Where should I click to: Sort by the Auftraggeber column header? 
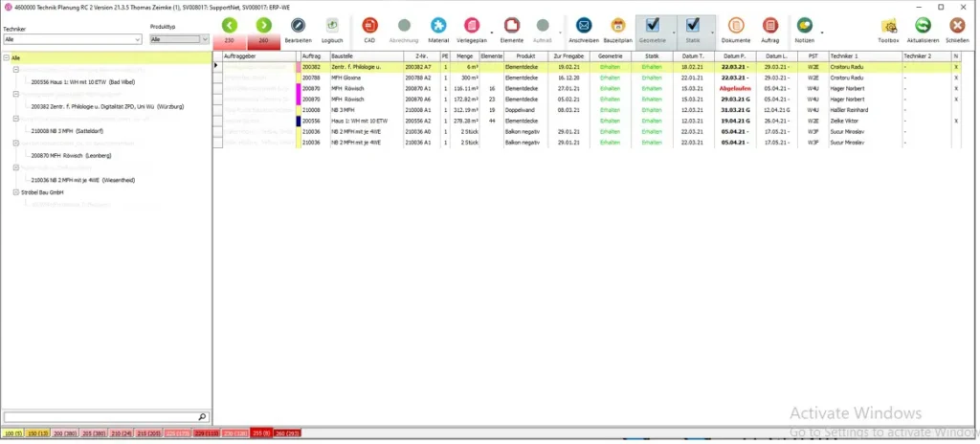point(260,57)
